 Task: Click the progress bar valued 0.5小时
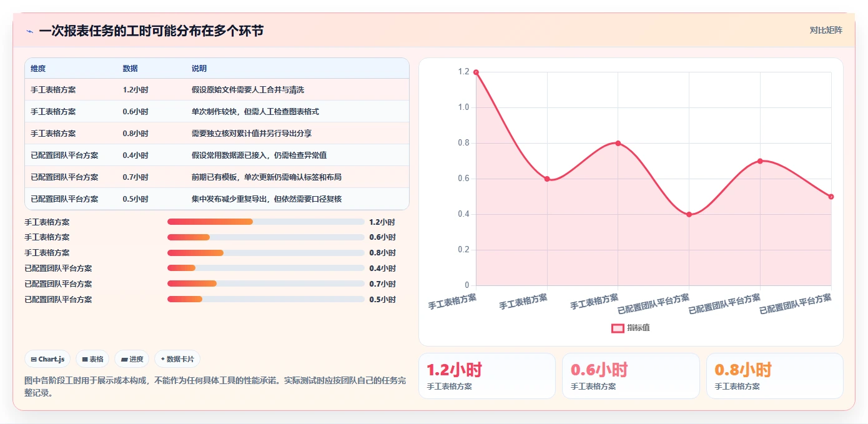coord(266,300)
